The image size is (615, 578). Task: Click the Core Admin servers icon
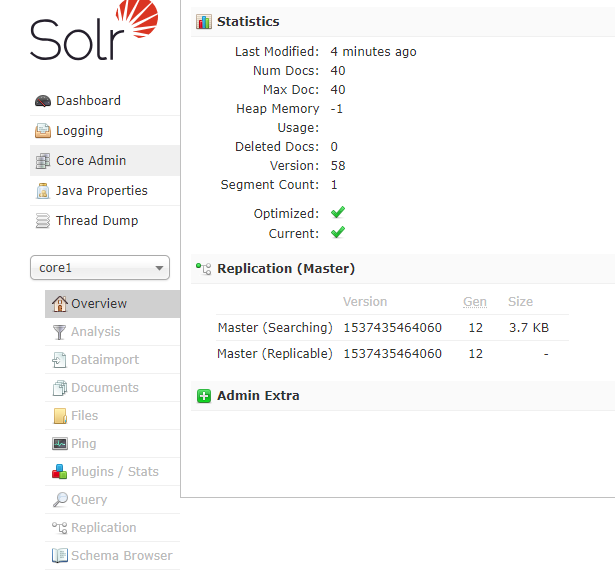click(43, 161)
